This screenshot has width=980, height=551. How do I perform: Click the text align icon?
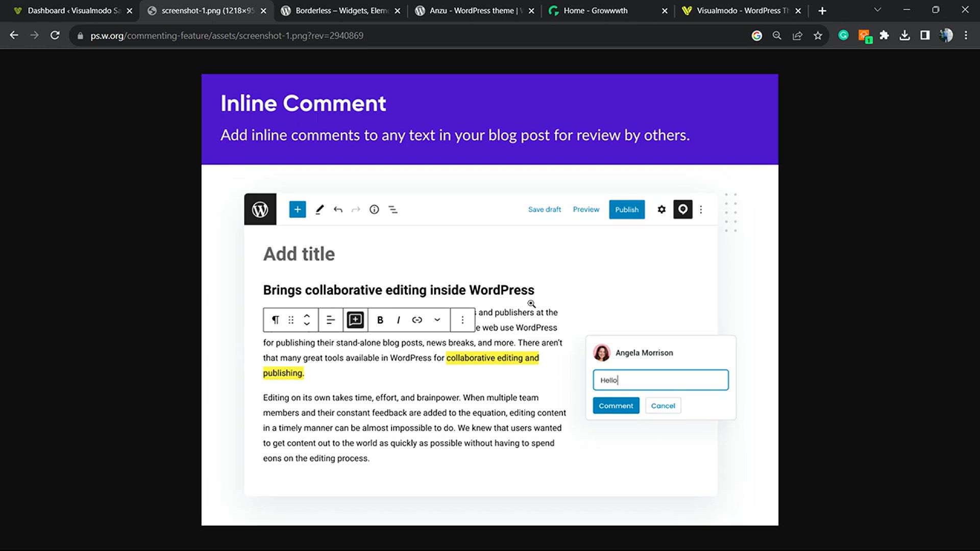331,320
